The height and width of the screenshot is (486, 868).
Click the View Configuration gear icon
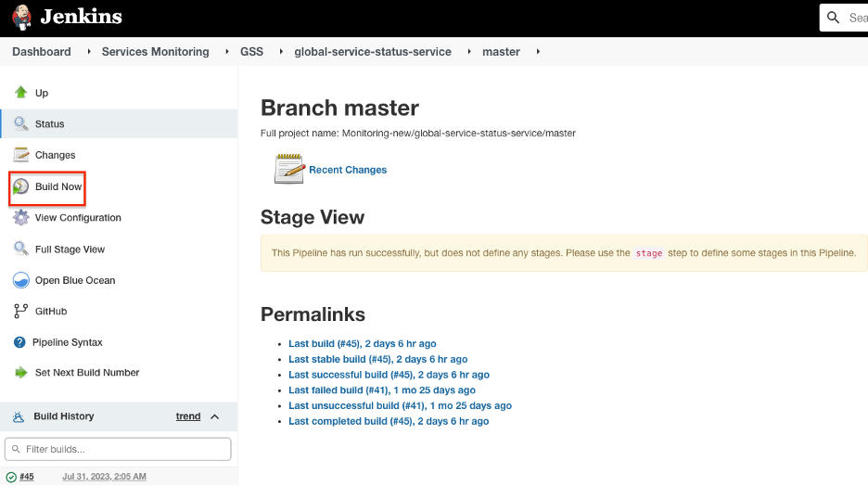pos(21,218)
